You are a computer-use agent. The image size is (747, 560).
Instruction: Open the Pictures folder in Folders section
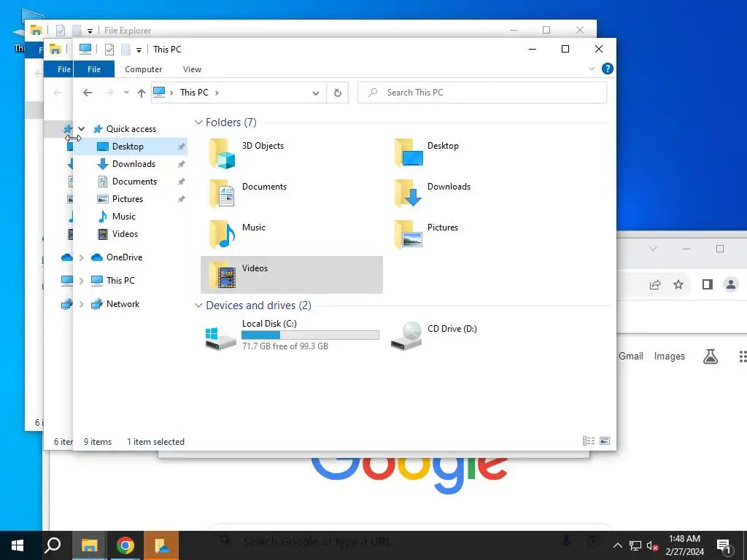coord(409,234)
